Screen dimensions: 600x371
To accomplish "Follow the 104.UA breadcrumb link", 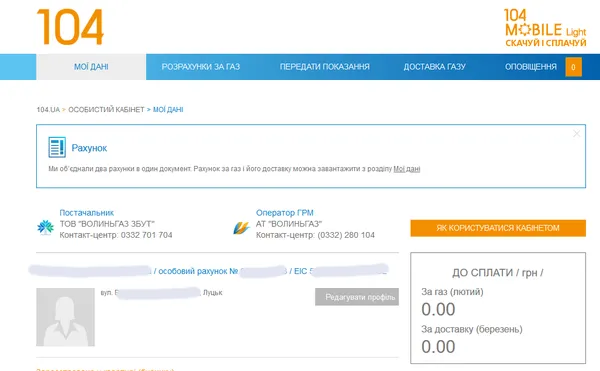I will click(x=48, y=110).
